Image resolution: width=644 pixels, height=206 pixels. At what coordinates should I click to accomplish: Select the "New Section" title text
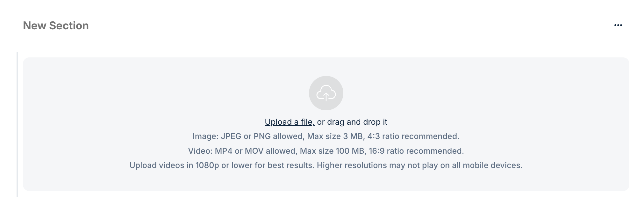56,26
